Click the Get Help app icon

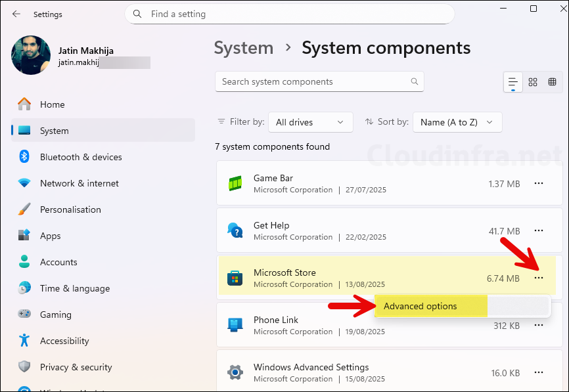235,230
